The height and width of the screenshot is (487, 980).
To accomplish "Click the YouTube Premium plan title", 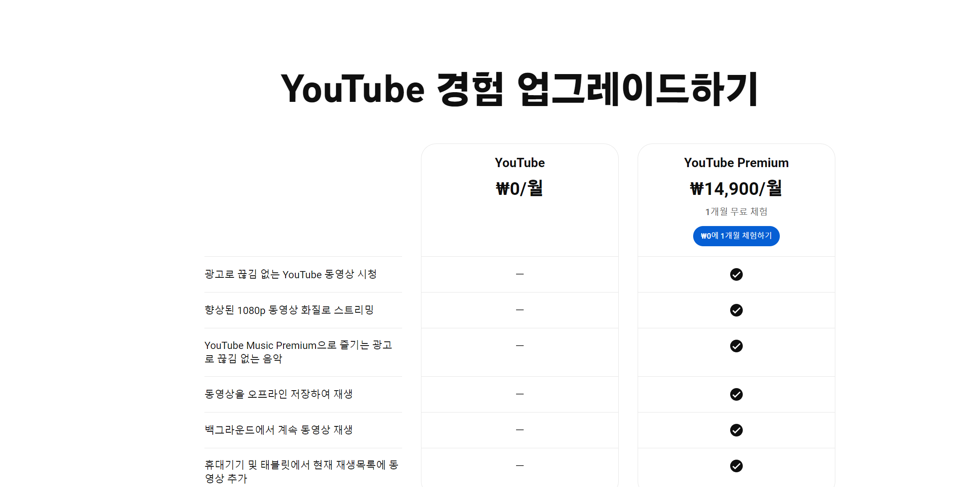I will tap(736, 163).
